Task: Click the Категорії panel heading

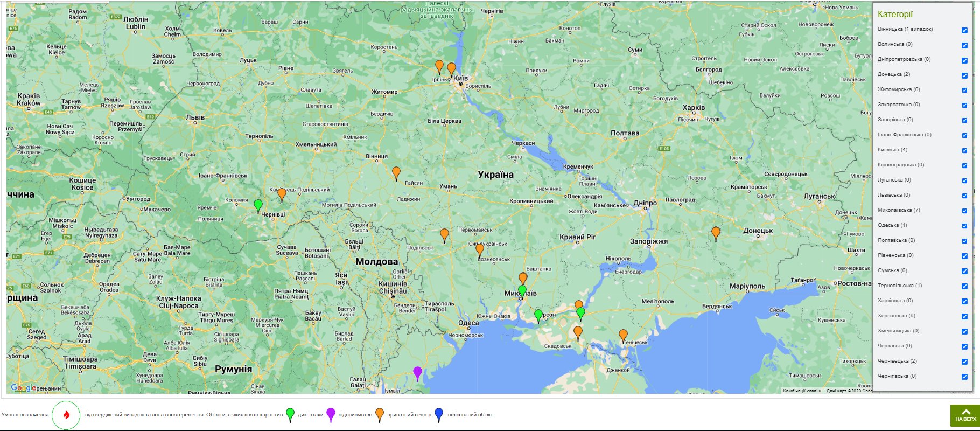Action: coord(895,15)
